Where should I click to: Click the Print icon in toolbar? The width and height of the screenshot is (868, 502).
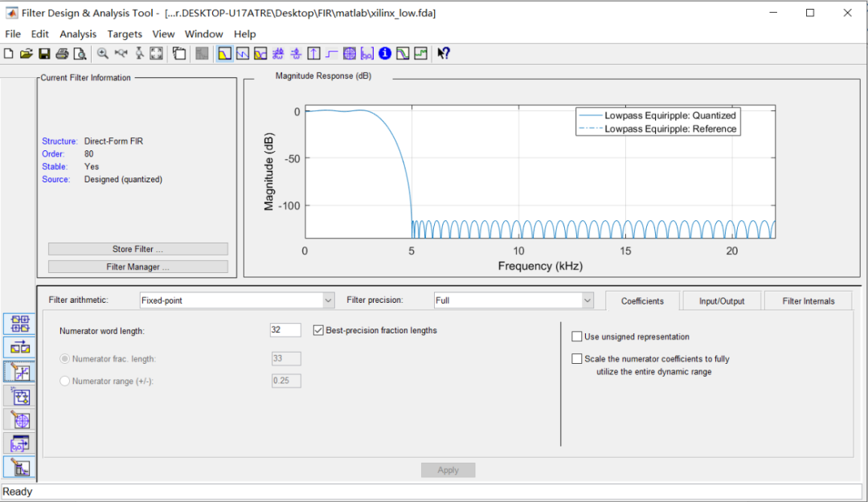click(x=62, y=54)
